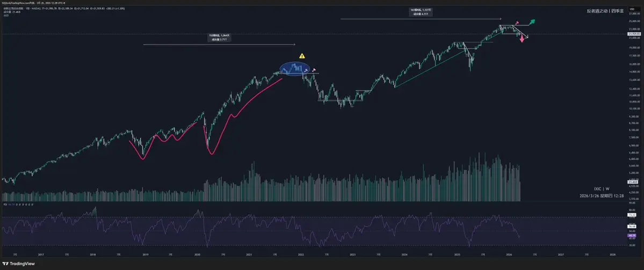Viewport: 644px width, 270px height.
Task: Click the 1,064-day range measurement label
Action: click(219, 38)
